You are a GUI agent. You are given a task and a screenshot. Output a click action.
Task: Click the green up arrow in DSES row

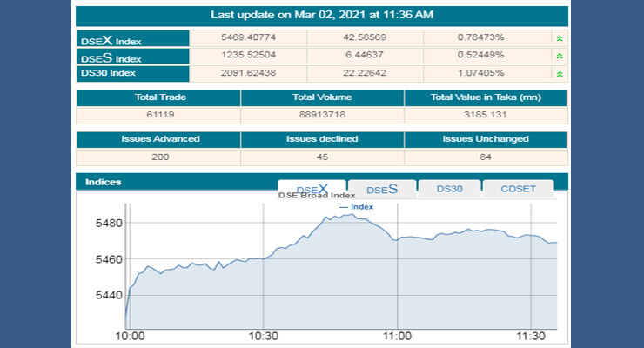[559, 57]
